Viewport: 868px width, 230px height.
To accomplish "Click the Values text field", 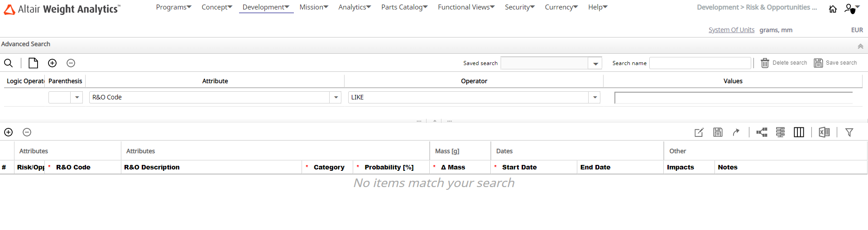I will (733, 98).
